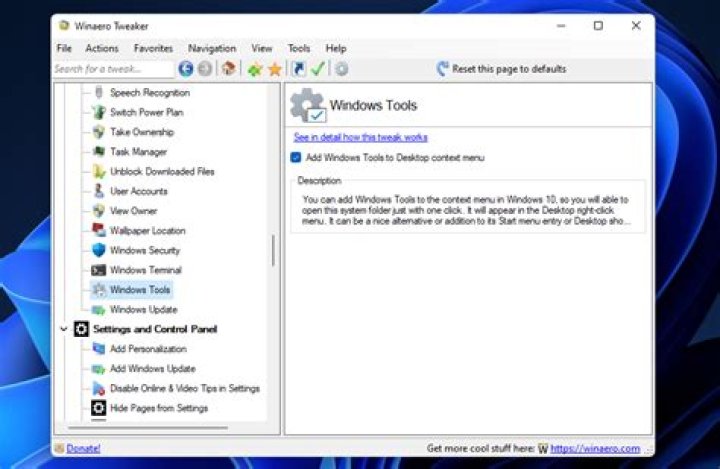Open the File menu

[64, 48]
